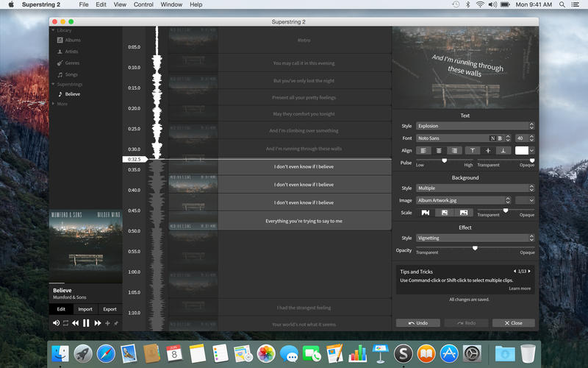Open the Noto Sans font dropdown
This screenshot has width=588, height=368.
click(463, 138)
